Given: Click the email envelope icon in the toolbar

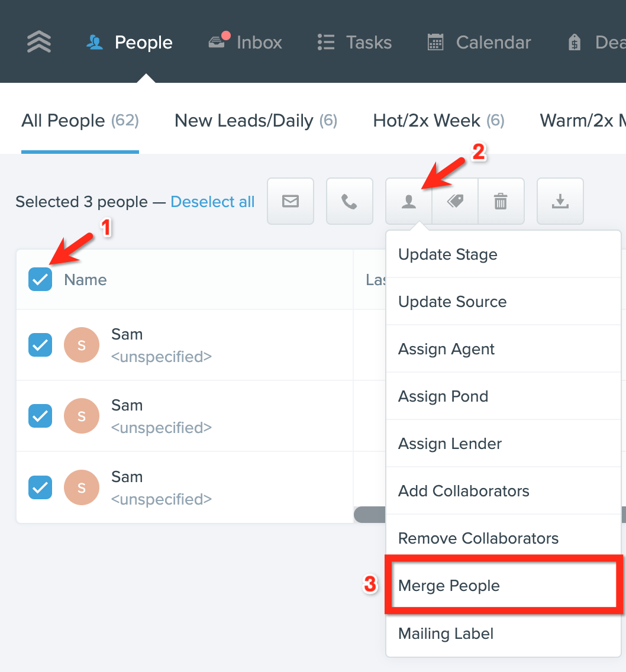Looking at the screenshot, I should coord(290,201).
